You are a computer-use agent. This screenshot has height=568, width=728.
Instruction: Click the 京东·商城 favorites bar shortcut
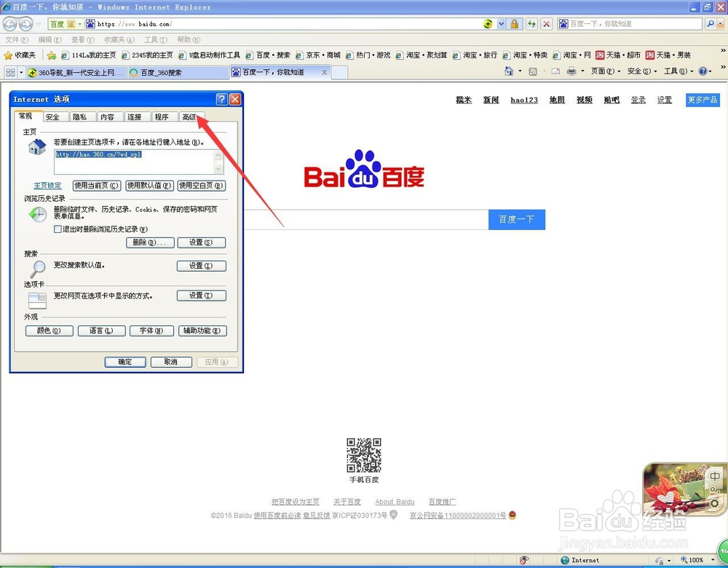pyautogui.click(x=317, y=55)
